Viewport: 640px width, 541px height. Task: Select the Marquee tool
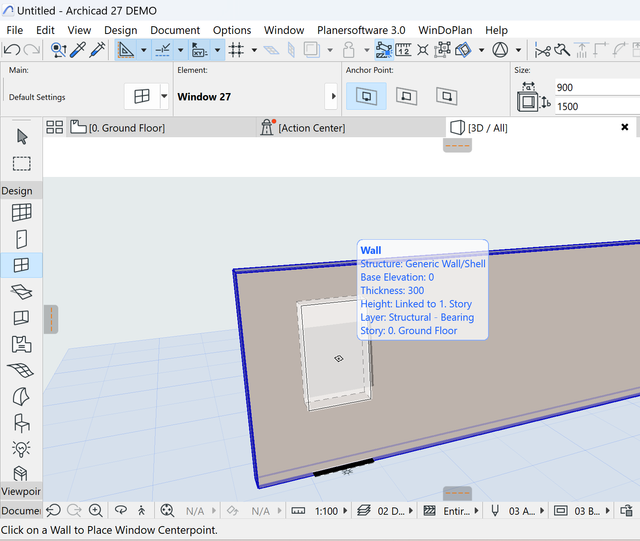click(x=21, y=163)
